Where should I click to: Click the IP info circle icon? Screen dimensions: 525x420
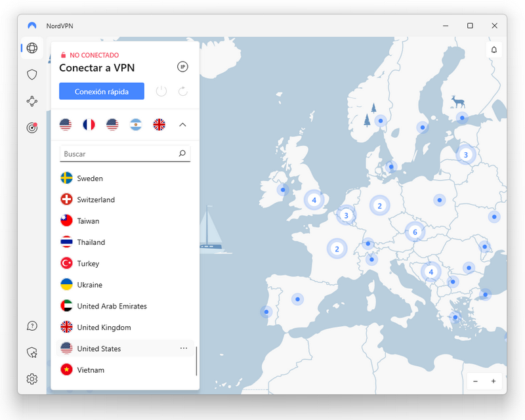click(x=182, y=67)
